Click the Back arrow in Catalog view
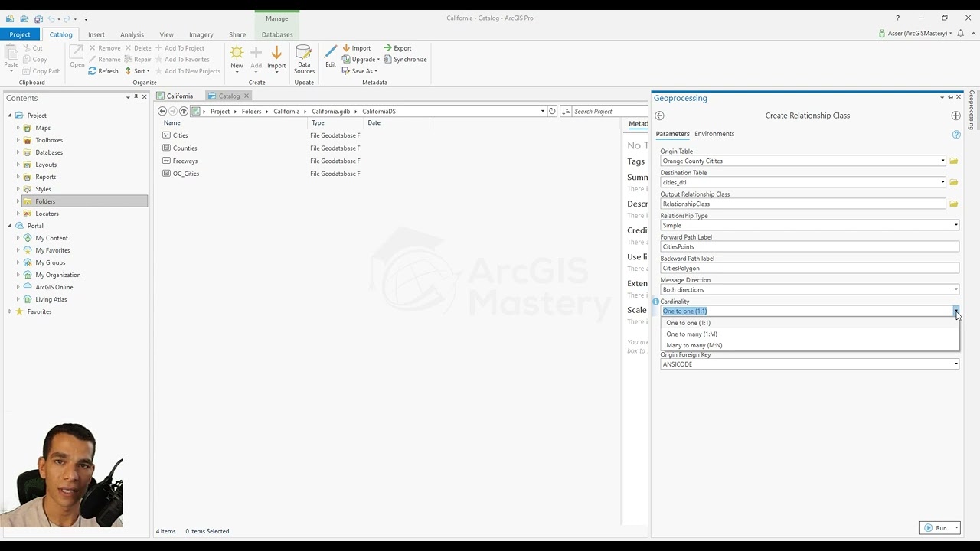This screenshot has width=980, height=551. 162,112
